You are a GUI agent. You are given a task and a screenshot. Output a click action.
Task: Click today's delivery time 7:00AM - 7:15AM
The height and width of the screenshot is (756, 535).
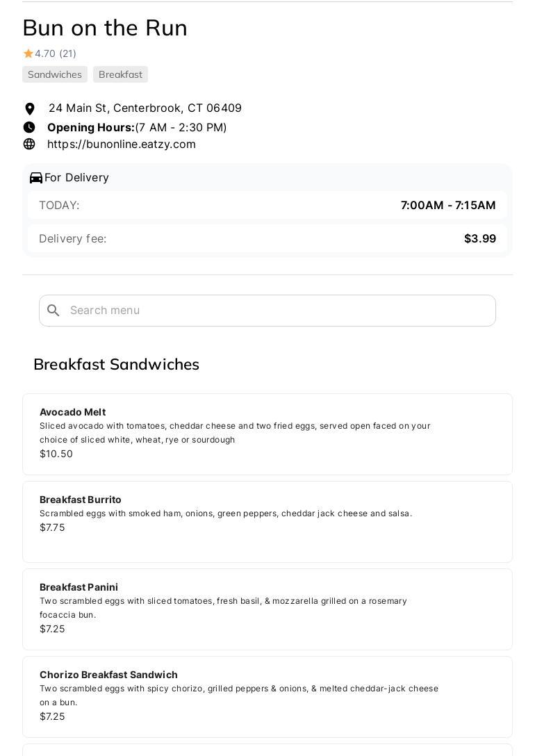pyautogui.click(x=448, y=205)
